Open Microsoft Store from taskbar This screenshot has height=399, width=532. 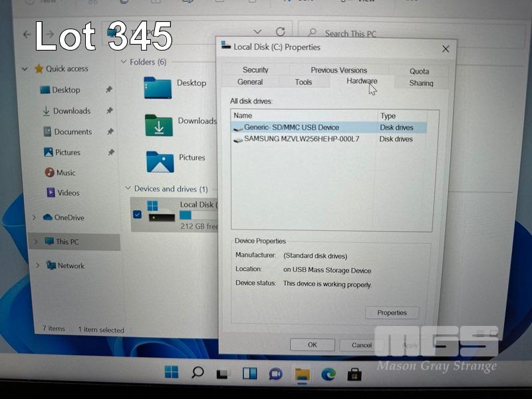click(354, 374)
